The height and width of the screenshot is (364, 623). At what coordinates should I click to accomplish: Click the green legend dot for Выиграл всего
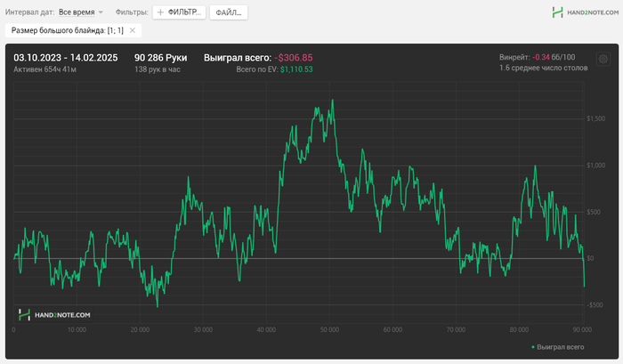(x=533, y=347)
